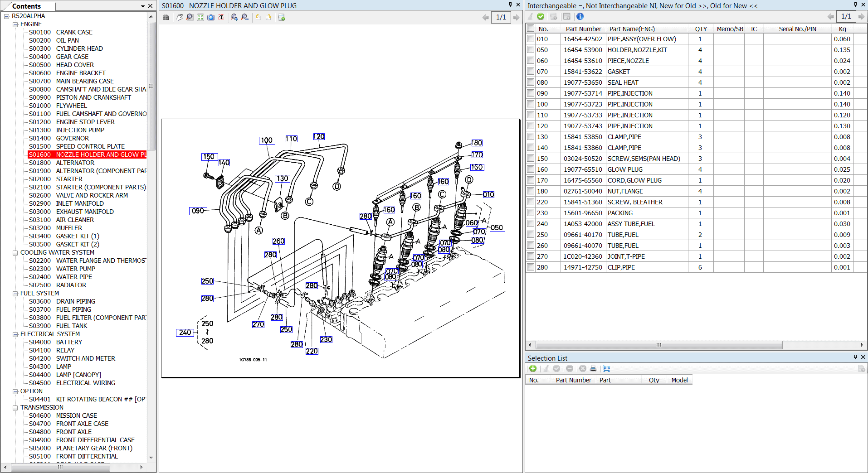Click the camera snapshot icon
This screenshot has width=868, height=473.
pos(210,17)
